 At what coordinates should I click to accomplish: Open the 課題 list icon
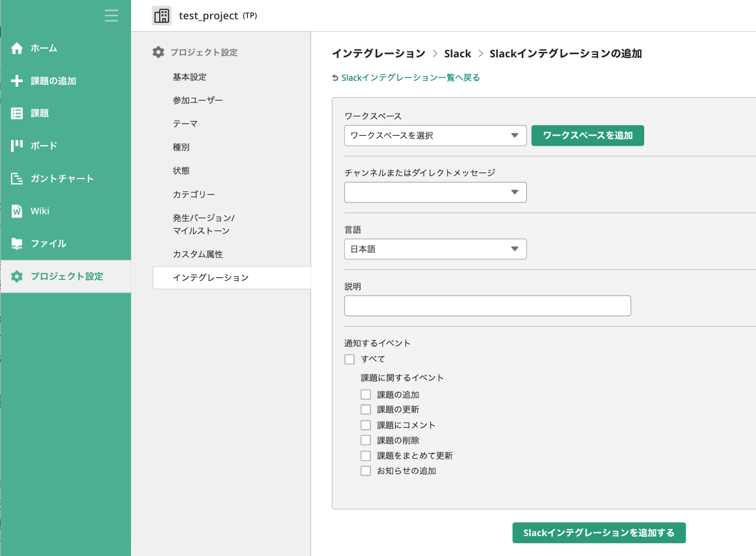click(17, 114)
